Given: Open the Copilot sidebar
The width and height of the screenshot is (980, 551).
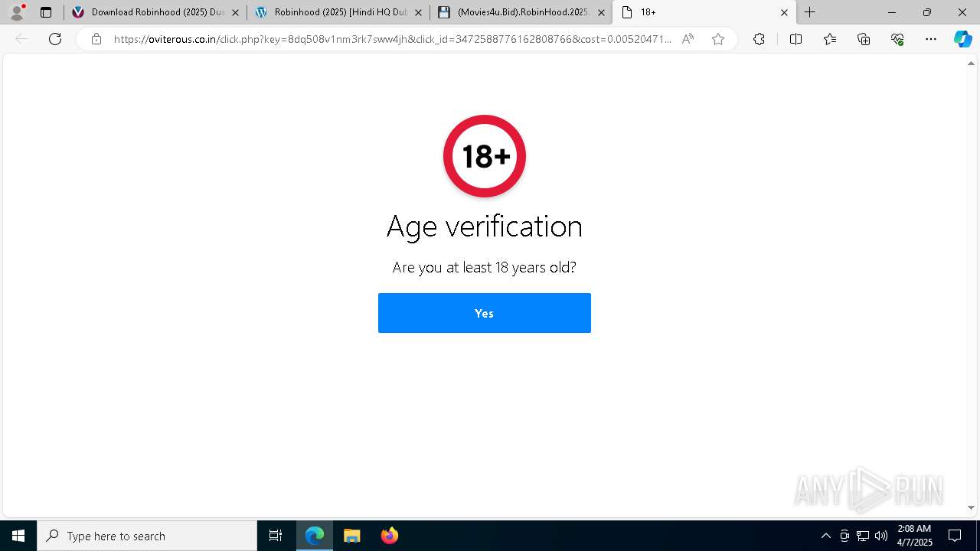Looking at the screenshot, I should [962, 39].
